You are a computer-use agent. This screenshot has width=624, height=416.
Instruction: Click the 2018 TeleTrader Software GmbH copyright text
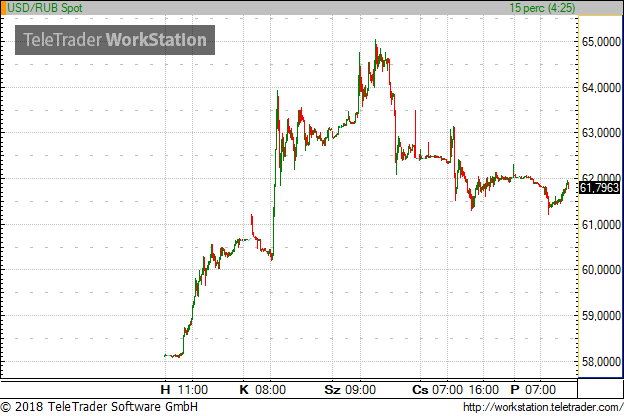pos(99,407)
